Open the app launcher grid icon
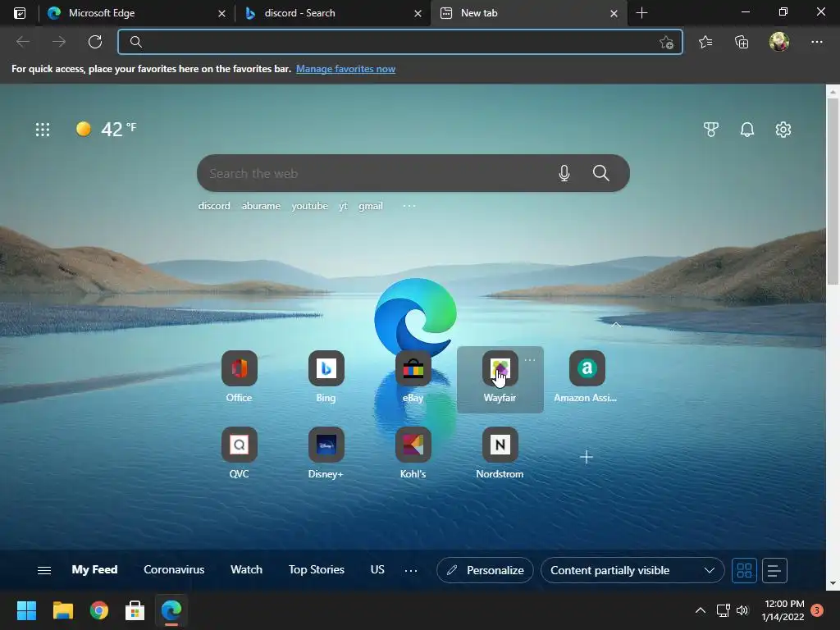Screen dimensions: 840x630 [x=43, y=129]
